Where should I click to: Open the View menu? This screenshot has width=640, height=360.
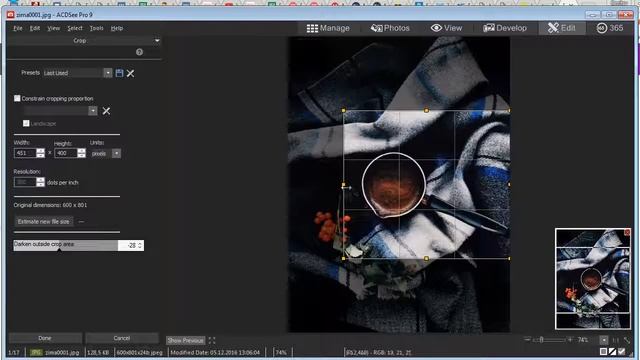(x=53, y=28)
